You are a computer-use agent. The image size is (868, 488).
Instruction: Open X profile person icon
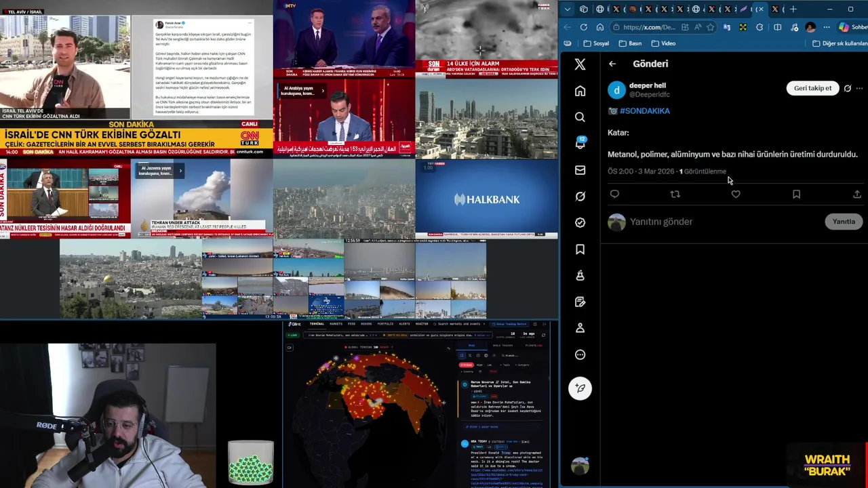click(x=580, y=328)
